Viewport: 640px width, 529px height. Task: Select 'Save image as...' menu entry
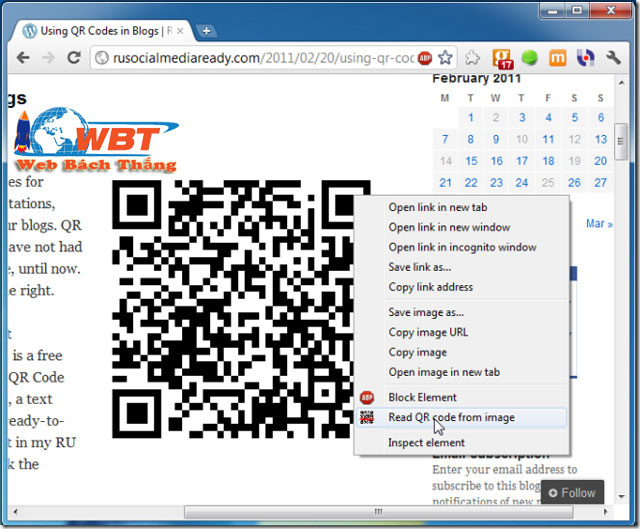coord(426,312)
